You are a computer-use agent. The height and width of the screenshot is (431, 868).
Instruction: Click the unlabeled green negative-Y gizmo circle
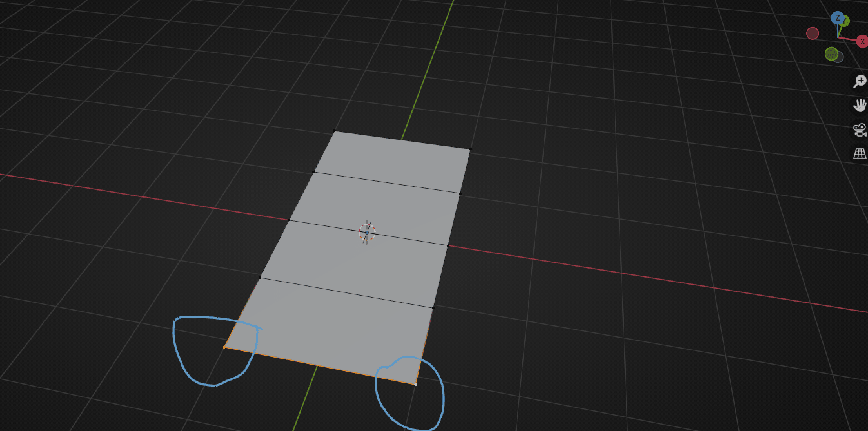click(x=831, y=53)
